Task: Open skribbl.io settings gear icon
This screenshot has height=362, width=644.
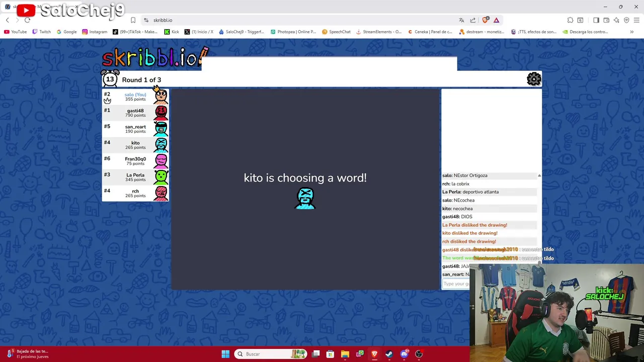Action: [x=534, y=79]
